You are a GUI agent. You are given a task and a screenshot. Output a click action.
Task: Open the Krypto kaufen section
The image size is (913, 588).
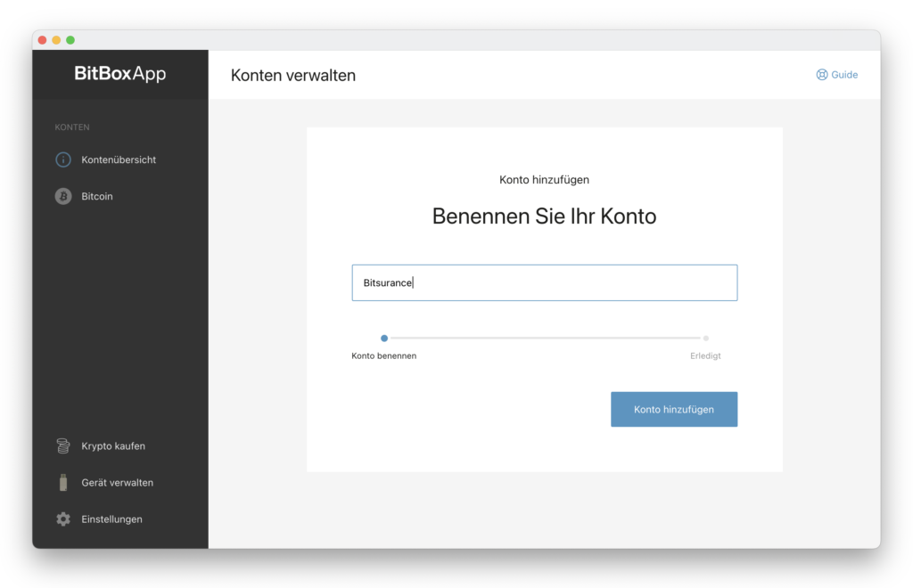pyautogui.click(x=113, y=446)
